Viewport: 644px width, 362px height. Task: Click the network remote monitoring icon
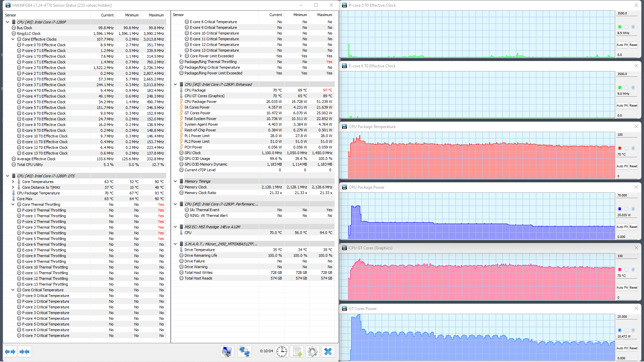pyautogui.click(x=244, y=351)
